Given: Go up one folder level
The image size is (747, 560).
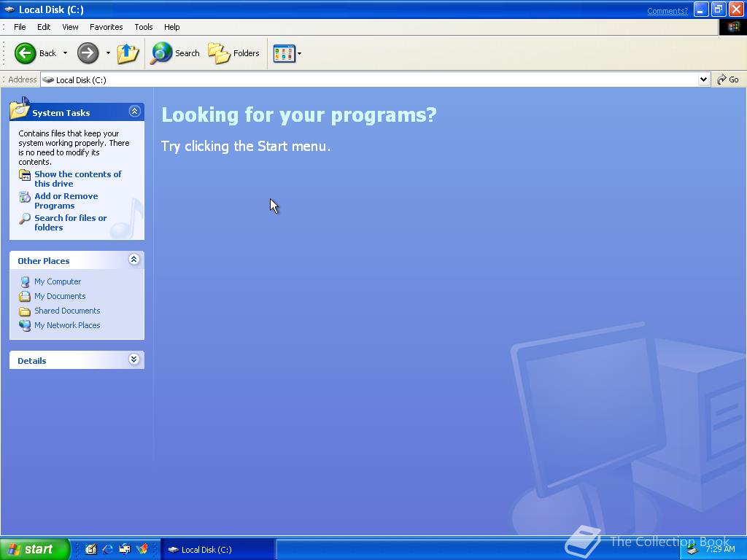Looking at the screenshot, I should 128,52.
